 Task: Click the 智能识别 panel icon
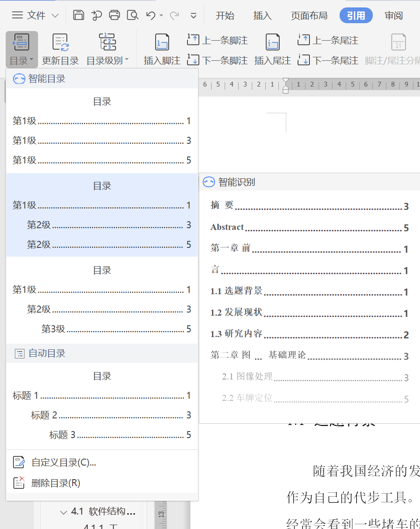[x=209, y=182]
